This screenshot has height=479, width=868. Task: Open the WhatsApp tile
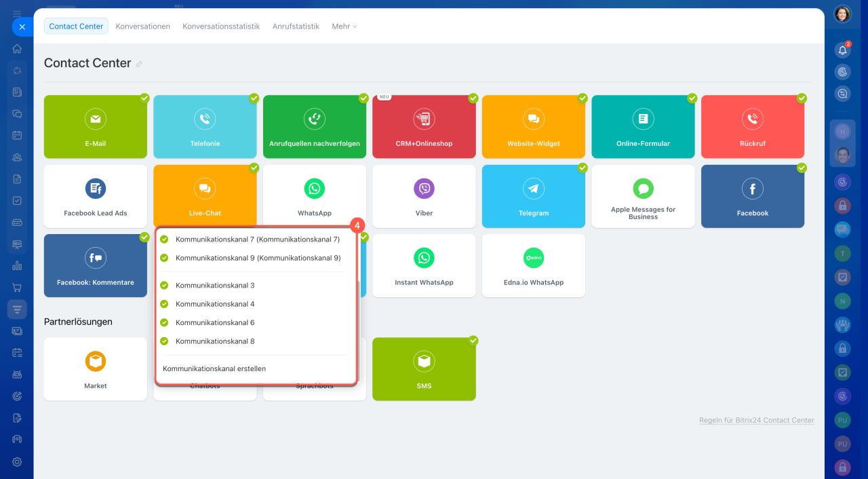(315, 196)
